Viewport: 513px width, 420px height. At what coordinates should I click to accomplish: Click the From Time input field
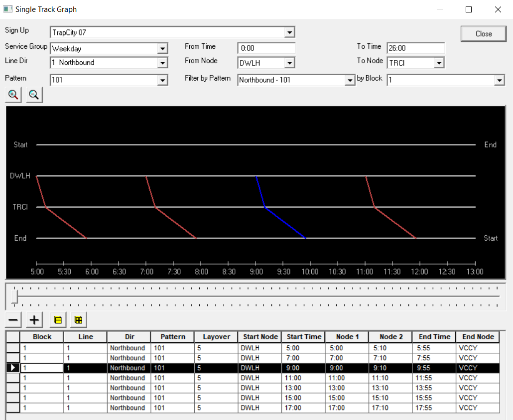click(x=266, y=48)
